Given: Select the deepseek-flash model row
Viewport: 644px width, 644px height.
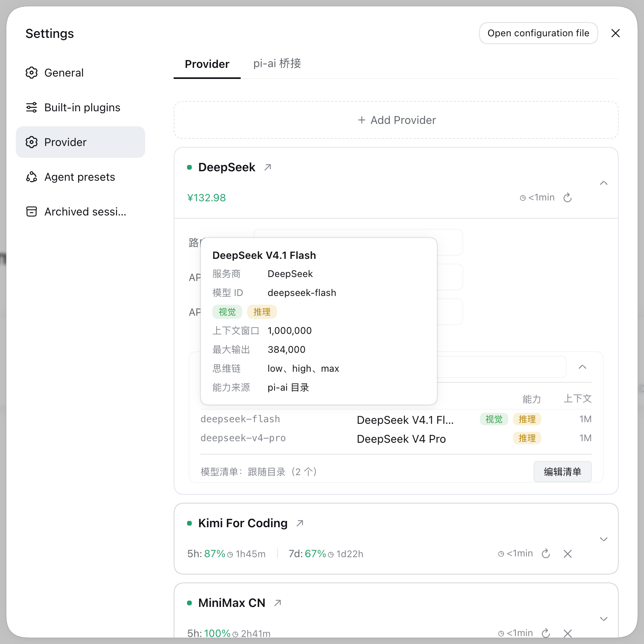Looking at the screenshot, I should 396,419.
